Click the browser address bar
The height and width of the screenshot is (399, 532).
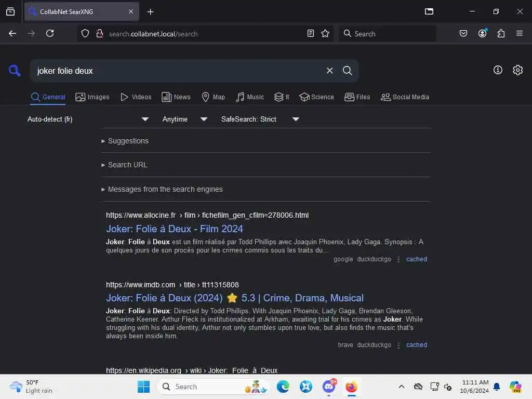tap(205, 34)
